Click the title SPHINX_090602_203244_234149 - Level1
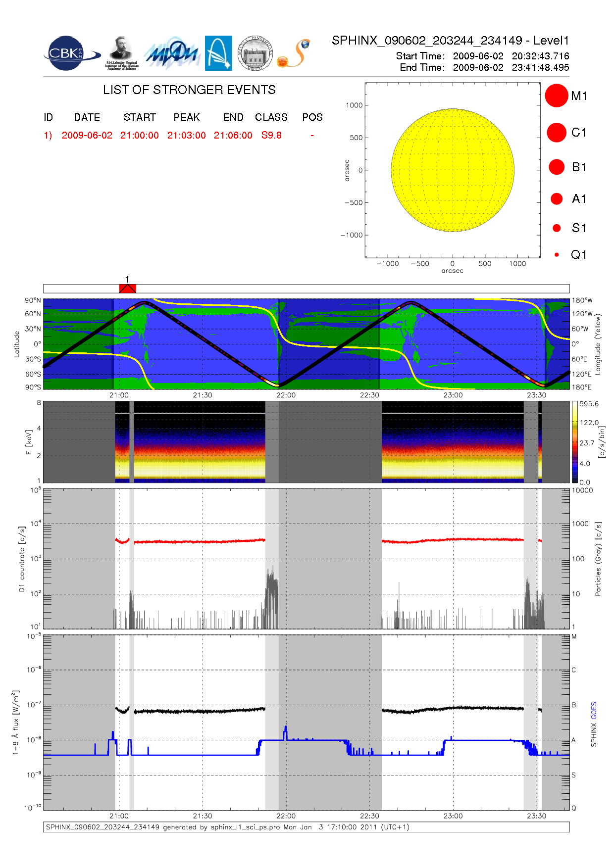The image size is (614, 868). pos(451,41)
